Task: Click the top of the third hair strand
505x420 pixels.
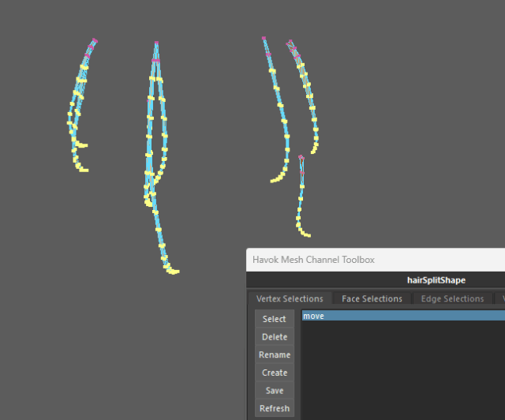Action: click(264, 38)
